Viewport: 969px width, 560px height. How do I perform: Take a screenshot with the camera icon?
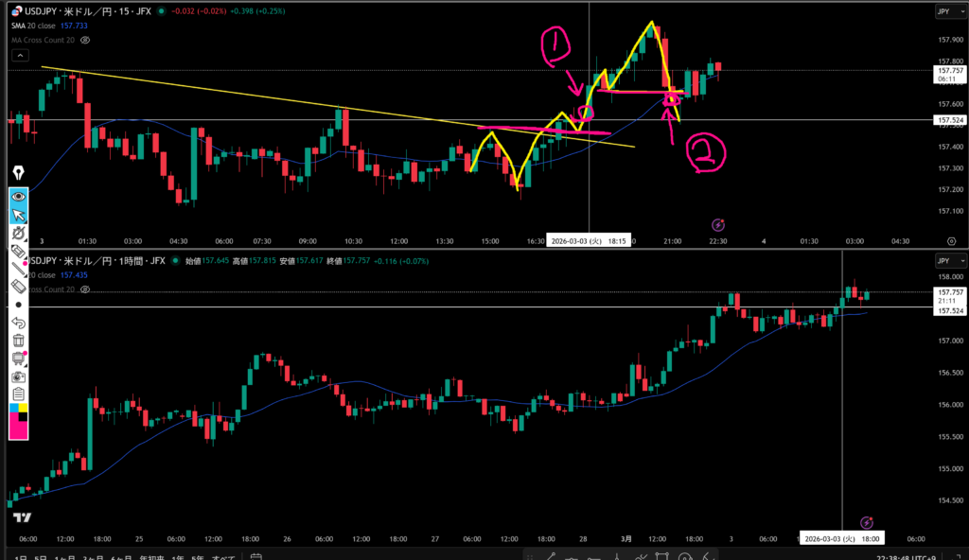pos(18,376)
